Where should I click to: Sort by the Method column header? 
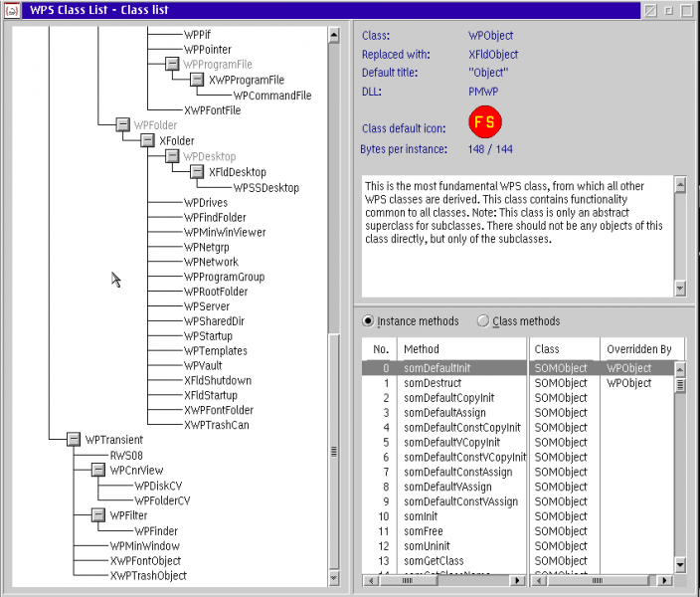click(461, 349)
